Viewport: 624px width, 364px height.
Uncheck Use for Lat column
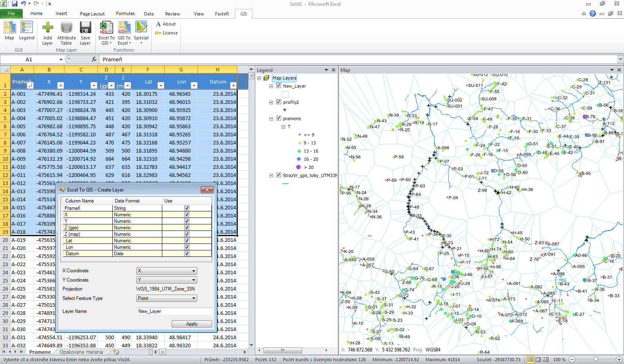click(187, 240)
